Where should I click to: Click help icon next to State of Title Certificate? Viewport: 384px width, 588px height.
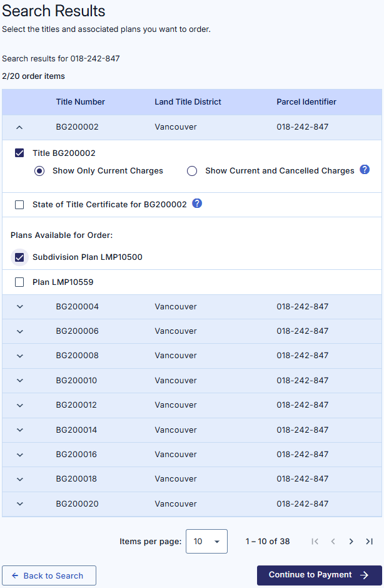coord(197,204)
